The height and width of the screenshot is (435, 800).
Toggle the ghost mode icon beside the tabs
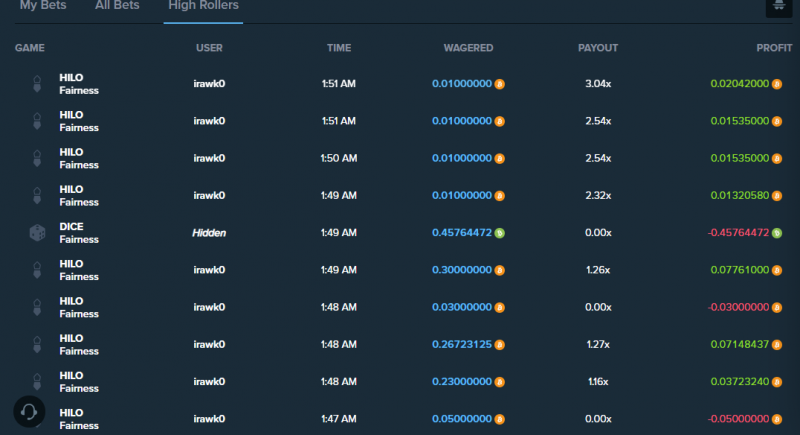779,6
